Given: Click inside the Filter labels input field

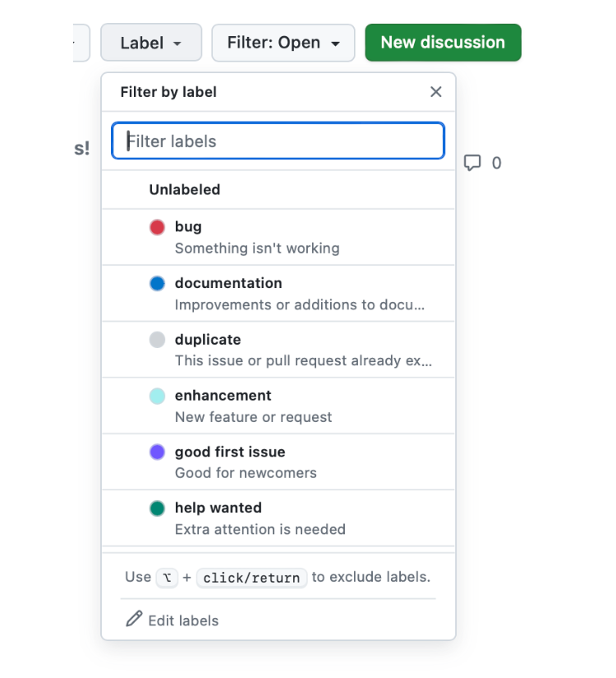Looking at the screenshot, I should (x=277, y=140).
